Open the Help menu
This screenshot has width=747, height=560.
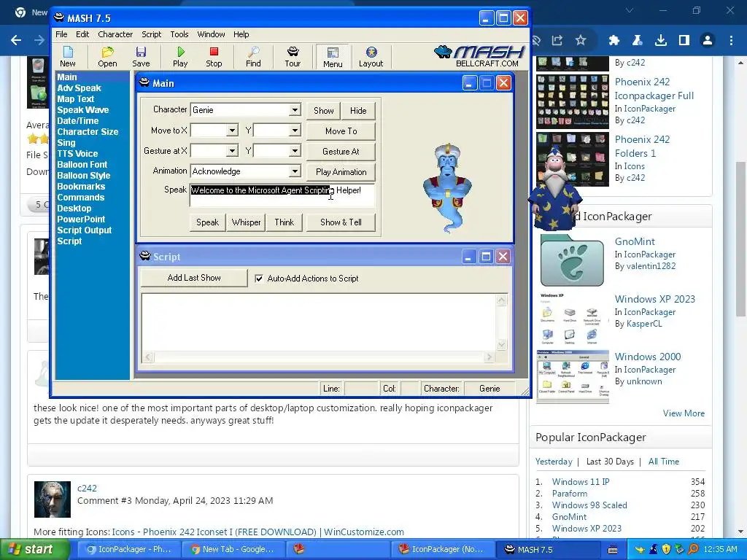coord(241,34)
